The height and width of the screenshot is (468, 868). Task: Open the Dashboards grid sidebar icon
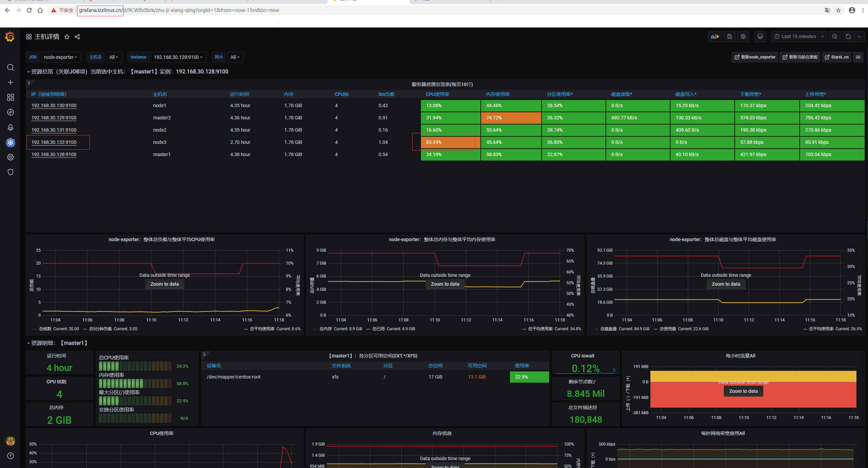click(x=11, y=97)
